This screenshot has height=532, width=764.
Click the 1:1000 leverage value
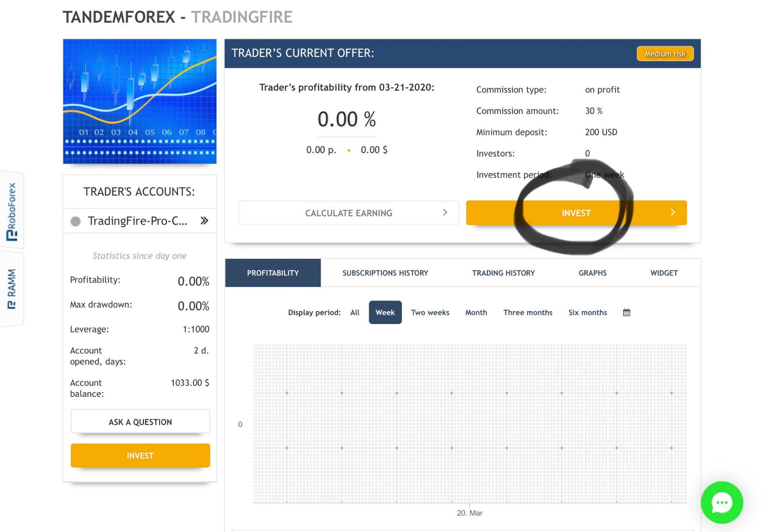tap(196, 329)
